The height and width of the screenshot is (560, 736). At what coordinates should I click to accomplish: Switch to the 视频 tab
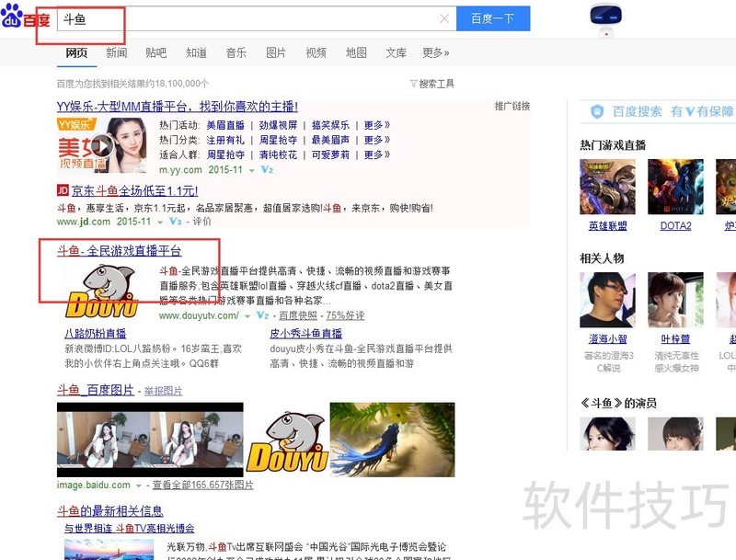[316, 52]
